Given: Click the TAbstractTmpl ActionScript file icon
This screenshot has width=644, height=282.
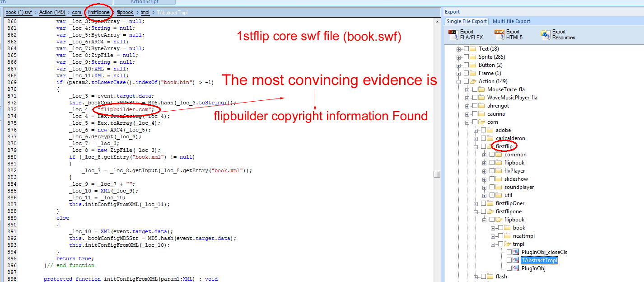Looking at the screenshot, I should point(516,260).
